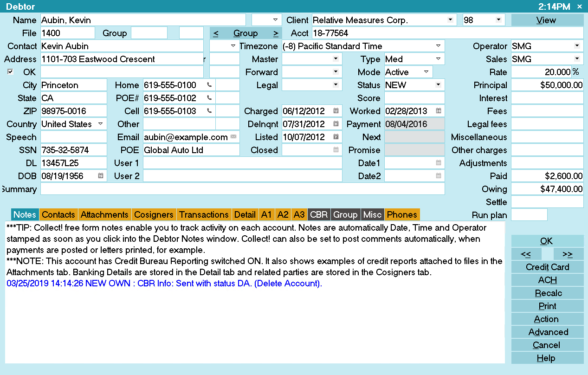Open the calendar for the Charged date

click(336, 111)
